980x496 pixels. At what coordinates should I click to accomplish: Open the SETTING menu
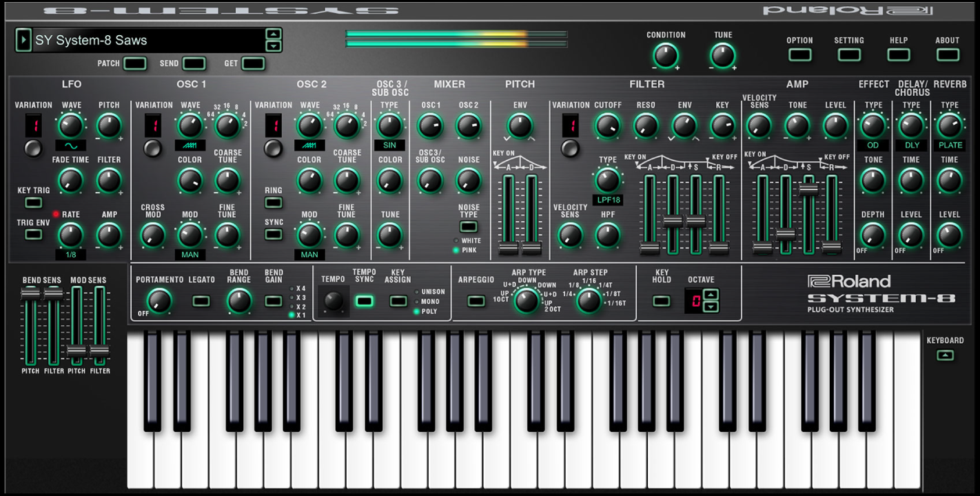(x=849, y=54)
